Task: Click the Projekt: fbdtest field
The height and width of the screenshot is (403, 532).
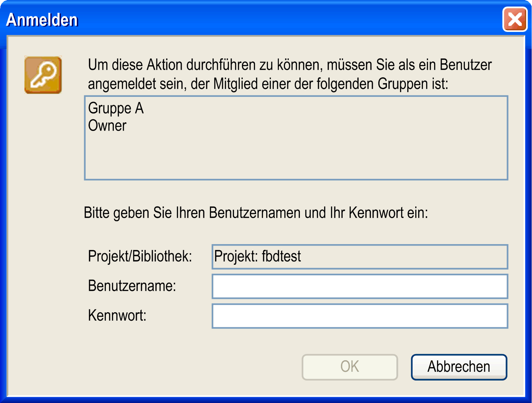Action: (x=360, y=256)
